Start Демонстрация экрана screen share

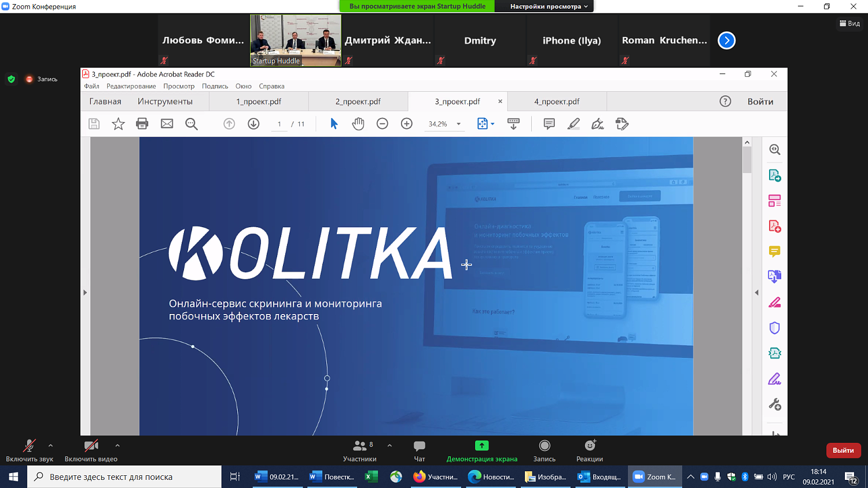click(482, 450)
